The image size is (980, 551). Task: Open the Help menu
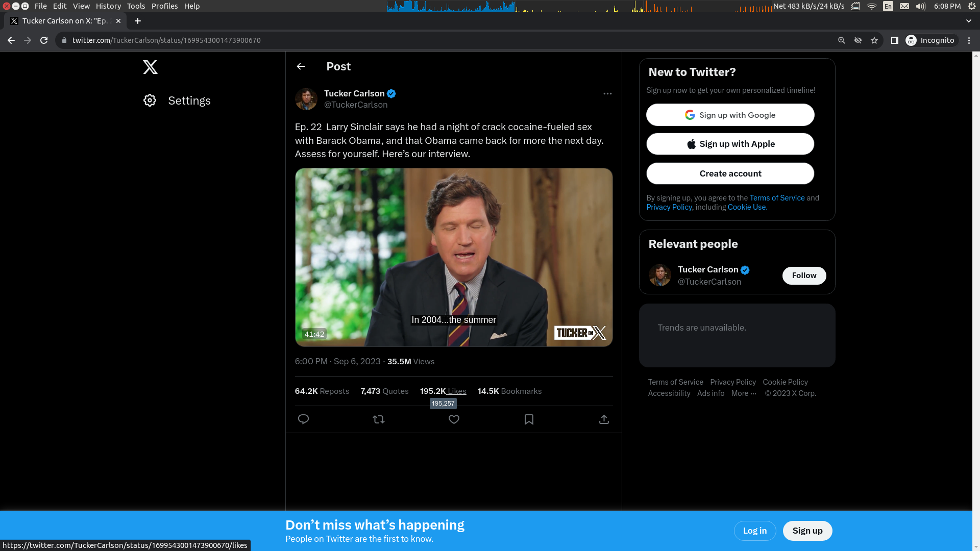(192, 6)
